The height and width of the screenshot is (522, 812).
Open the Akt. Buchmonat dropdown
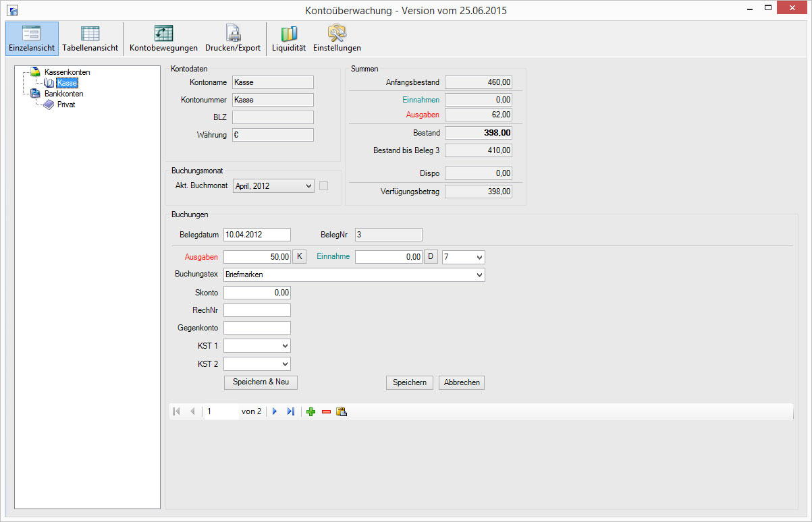click(308, 186)
